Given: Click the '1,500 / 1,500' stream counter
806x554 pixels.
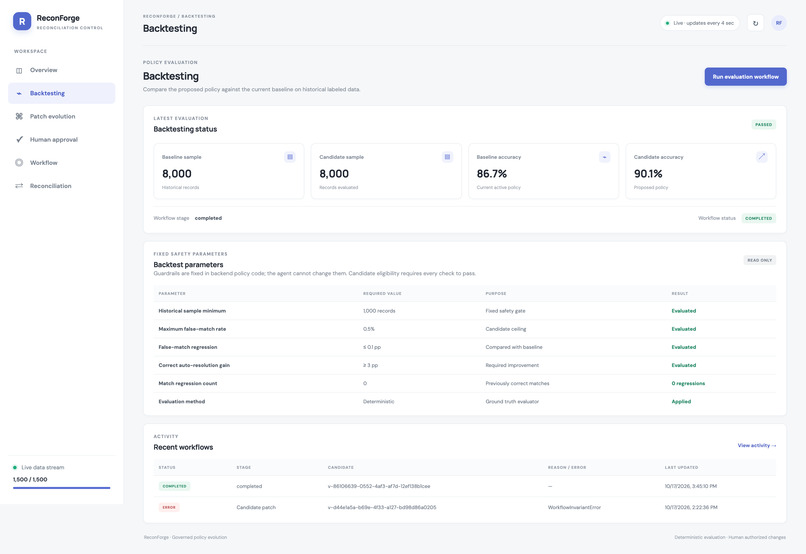Looking at the screenshot, I should 30,479.
